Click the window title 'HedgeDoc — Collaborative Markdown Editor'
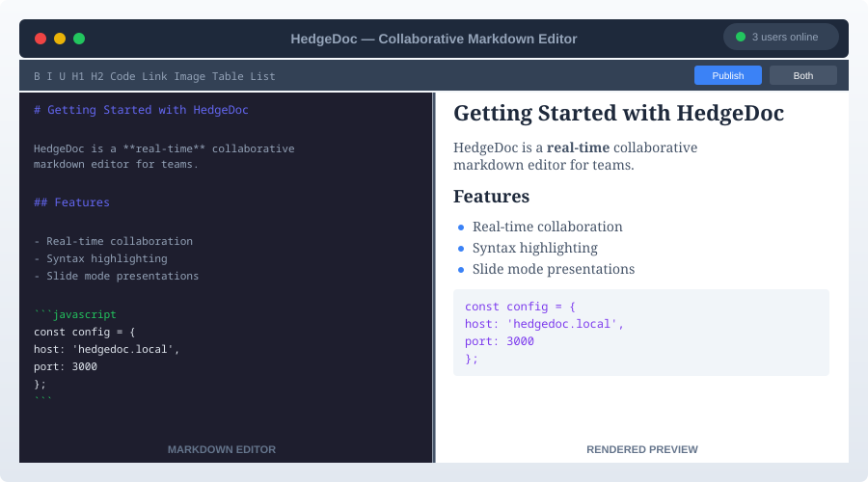This screenshot has height=482, width=868. pyautogui.click(x=433, y=39)
